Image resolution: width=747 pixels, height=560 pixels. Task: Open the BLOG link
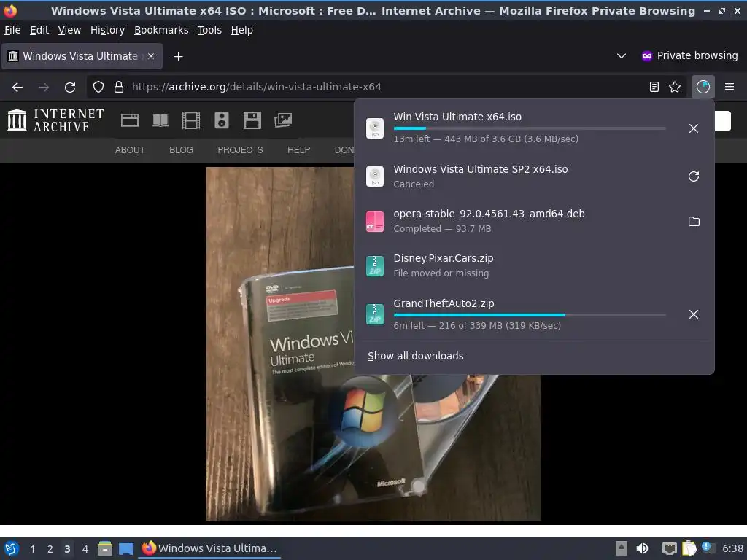tap(181, 150)
